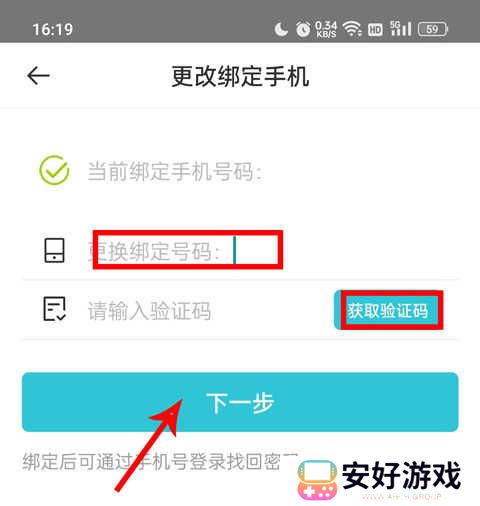Image resolution: width=480 pixels, height=506 pixels.
Task: Tap the 下一步 next step button
Action: pyautogui.click(x=240, y=402)
